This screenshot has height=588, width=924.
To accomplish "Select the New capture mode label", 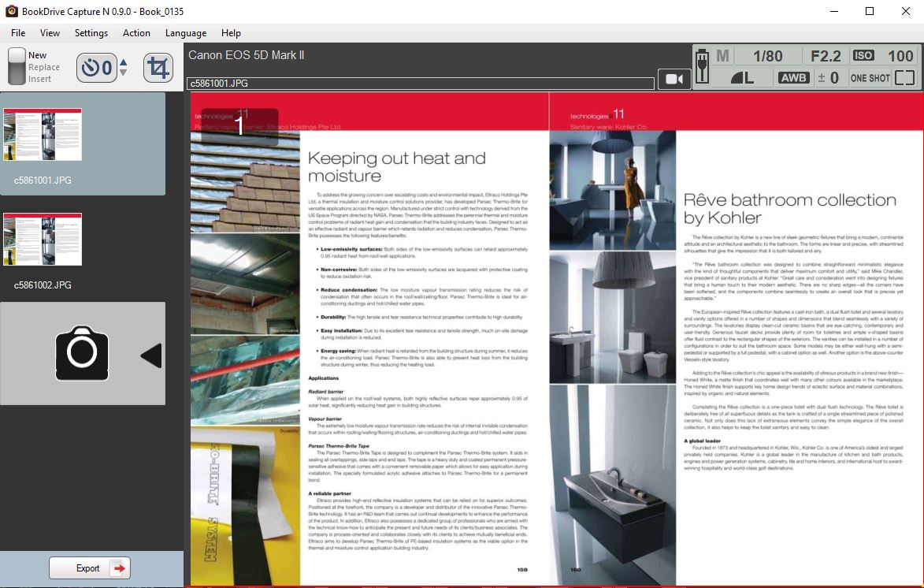I will tap(37, 55).
